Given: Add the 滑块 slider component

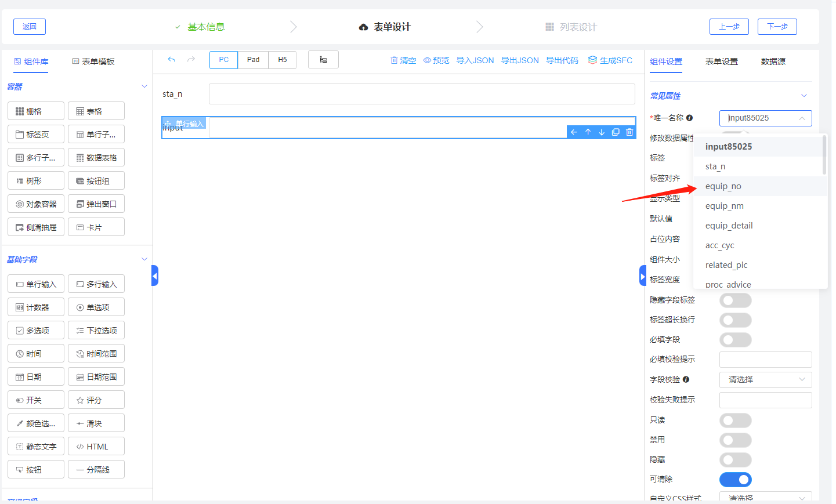Looking at the screenshot, I should (x=96, y=423).
